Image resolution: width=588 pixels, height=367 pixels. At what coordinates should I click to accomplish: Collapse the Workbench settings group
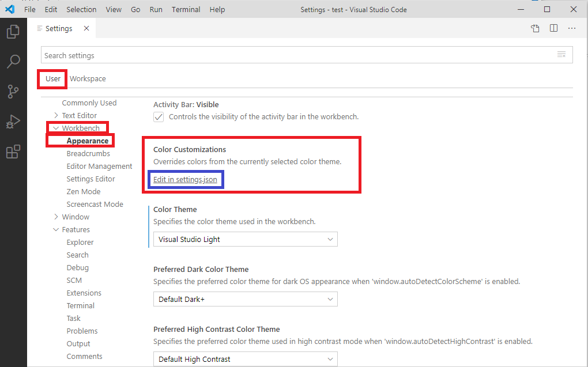point(56,128)
